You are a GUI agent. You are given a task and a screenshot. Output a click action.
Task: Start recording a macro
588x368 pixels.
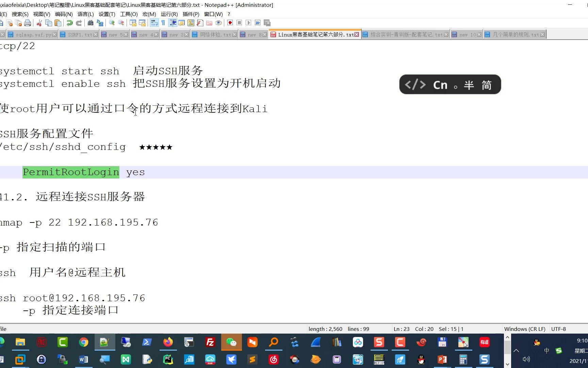pyautogui.click(x=230, y=23)
